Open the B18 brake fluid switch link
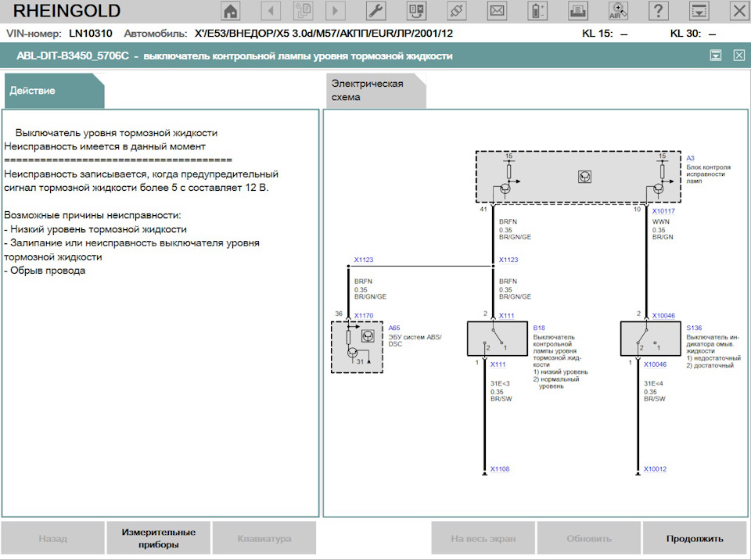Image resolution: width=751 pixels, height=560 pixels. pyautogui.click(x=539, y=328)
